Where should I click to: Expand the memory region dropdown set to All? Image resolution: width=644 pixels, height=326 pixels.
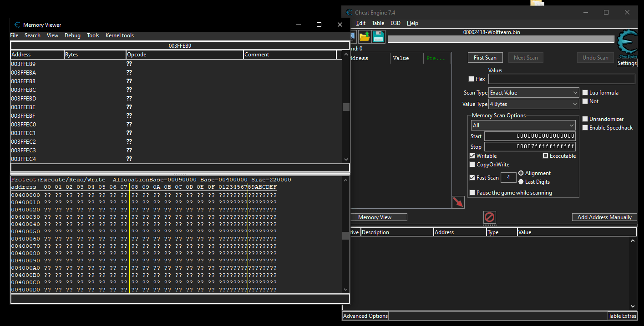[x=523, y=125]
